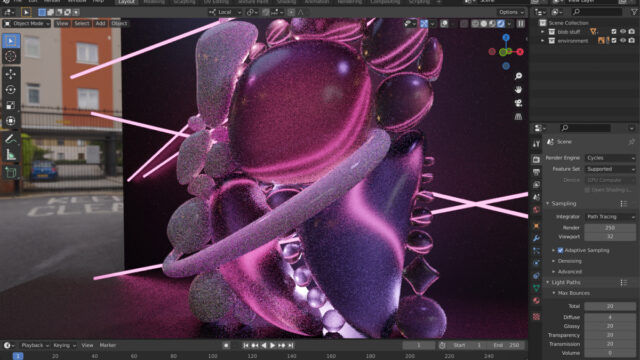Open the Object Mode dropdown
Viewport: 640px width, 360px height.
tap(27, 24)
